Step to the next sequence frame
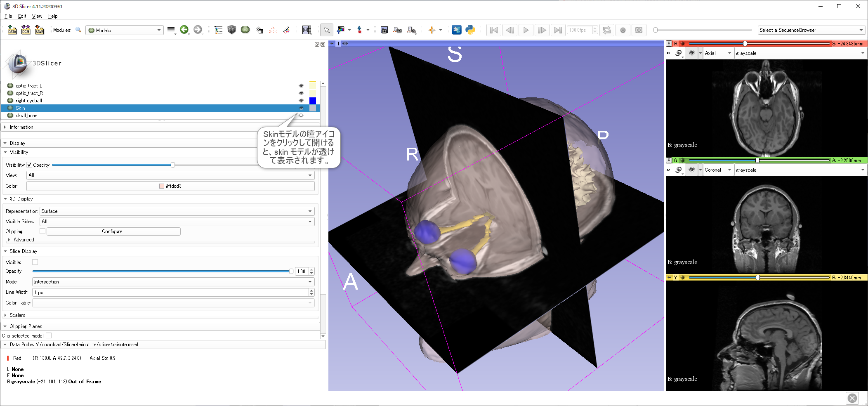868x406 pixels. 542,30
